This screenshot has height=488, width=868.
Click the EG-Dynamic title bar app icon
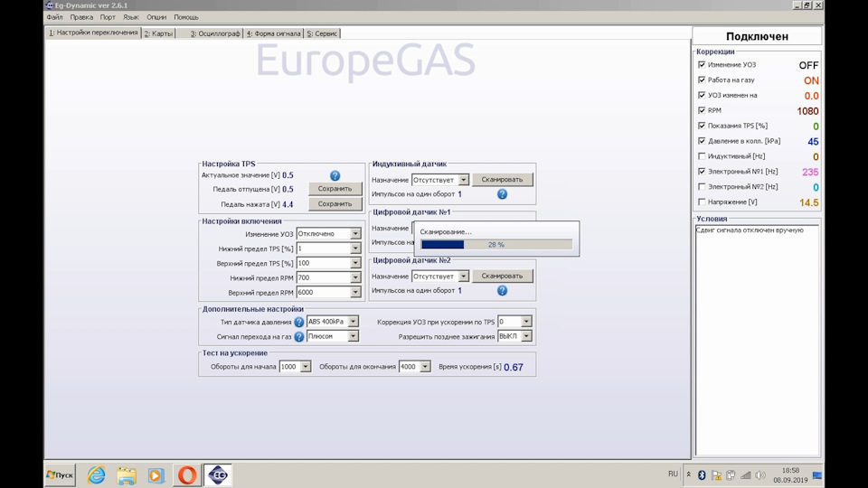pos(50,5)
